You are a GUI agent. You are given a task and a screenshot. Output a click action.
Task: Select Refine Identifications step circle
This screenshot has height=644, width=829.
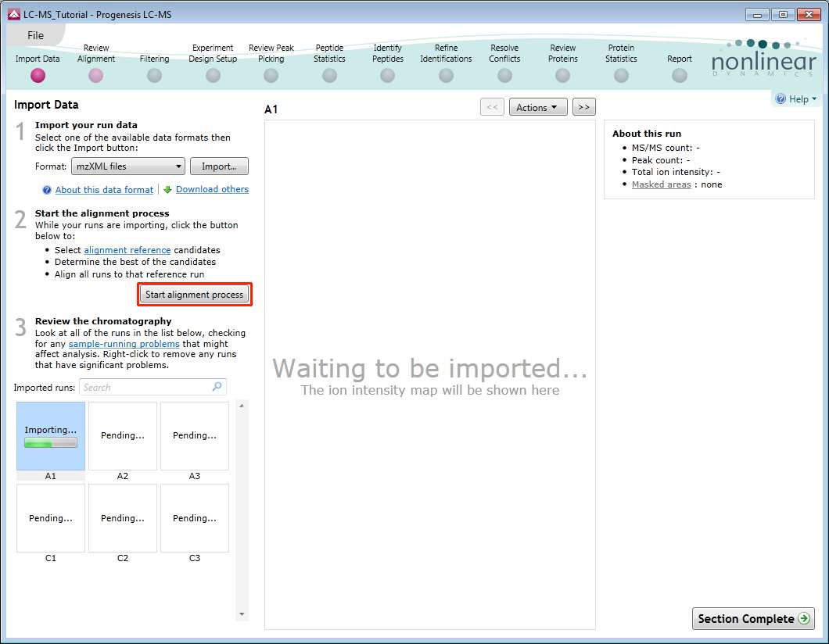[447, 76]
